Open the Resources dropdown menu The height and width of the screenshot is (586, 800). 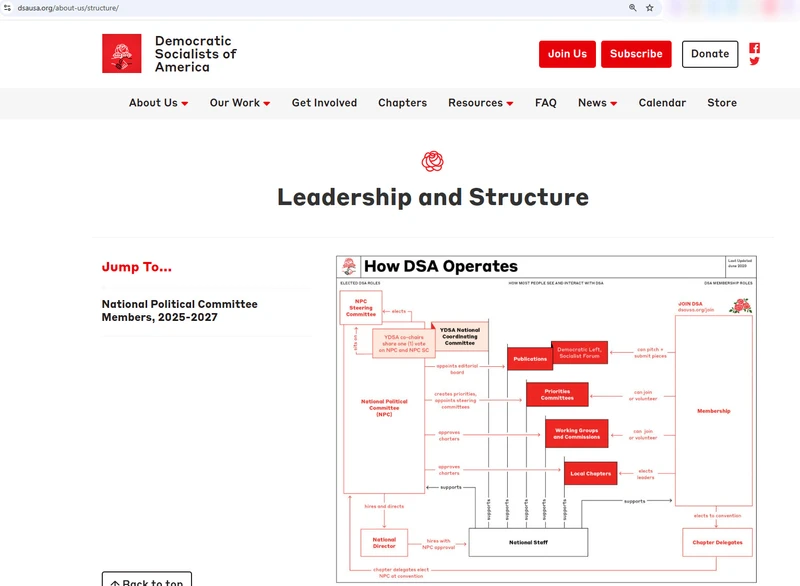(480, 103)
